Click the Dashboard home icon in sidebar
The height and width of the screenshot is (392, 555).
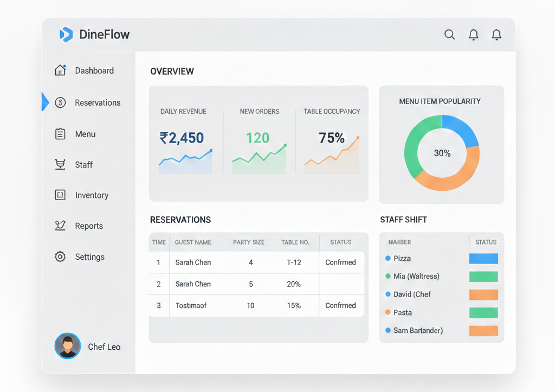click(x=60, y=70)
